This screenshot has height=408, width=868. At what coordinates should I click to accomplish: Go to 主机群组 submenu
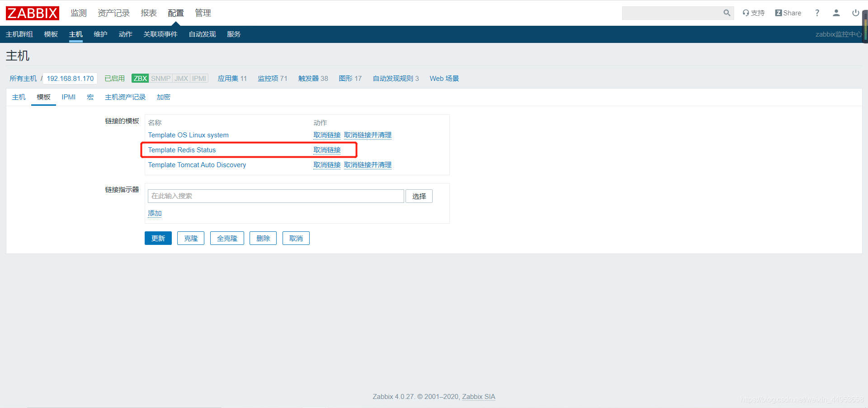point(19,34)
